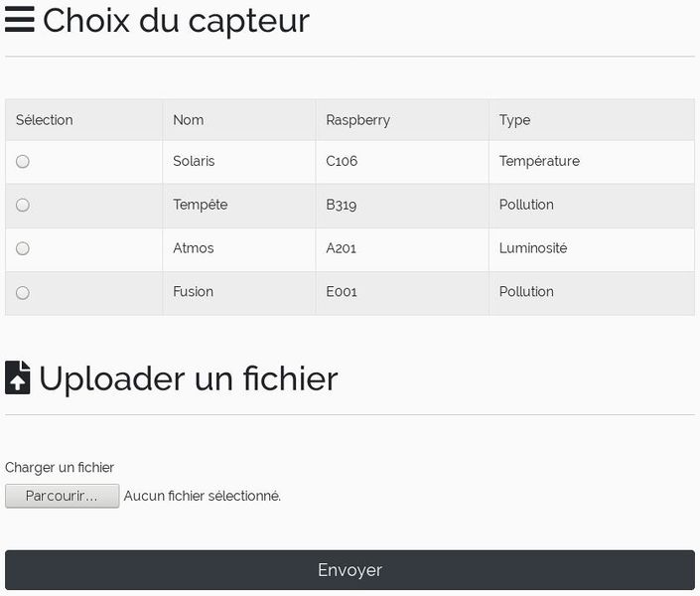Click the B319 Raspberry cell

click(x=341, y=205)
